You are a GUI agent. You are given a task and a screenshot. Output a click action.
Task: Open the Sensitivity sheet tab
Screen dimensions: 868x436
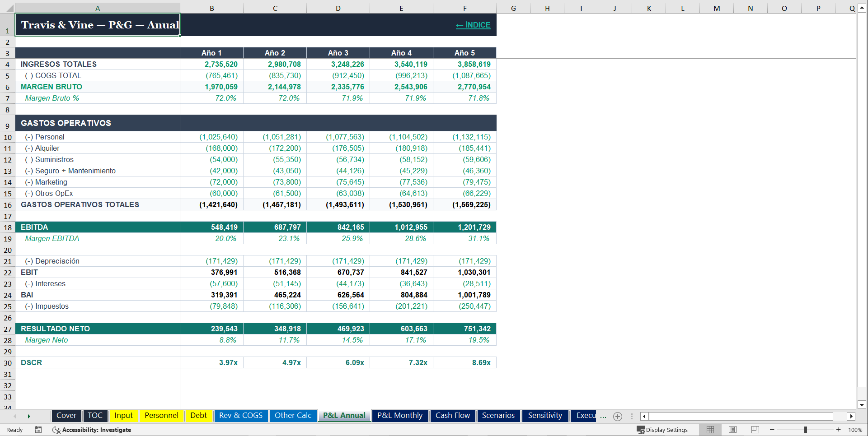pyautogui.click(x=545, y=416)
